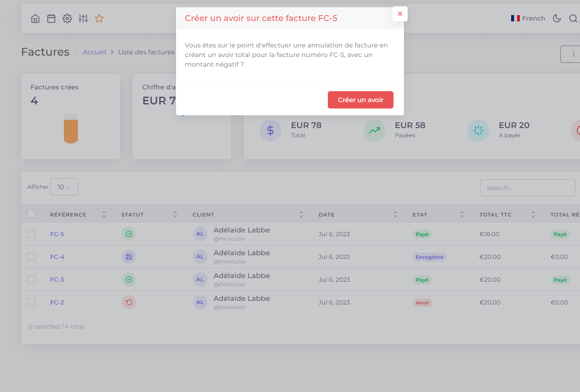This screenshot has height=392, width=580.
Task: Close the Créer un avoir dialog
Action: [400, 14]
